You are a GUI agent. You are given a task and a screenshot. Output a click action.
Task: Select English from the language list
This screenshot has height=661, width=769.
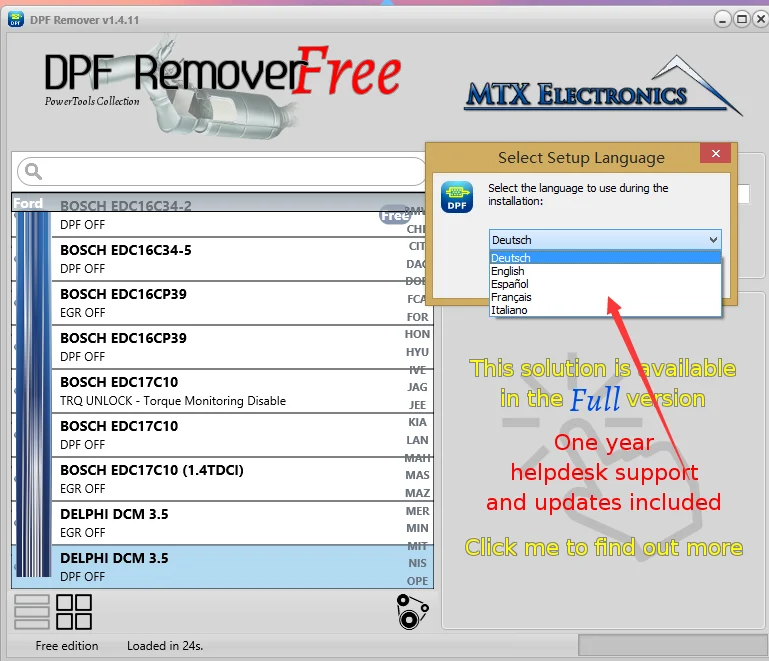[x=605, y=271]
